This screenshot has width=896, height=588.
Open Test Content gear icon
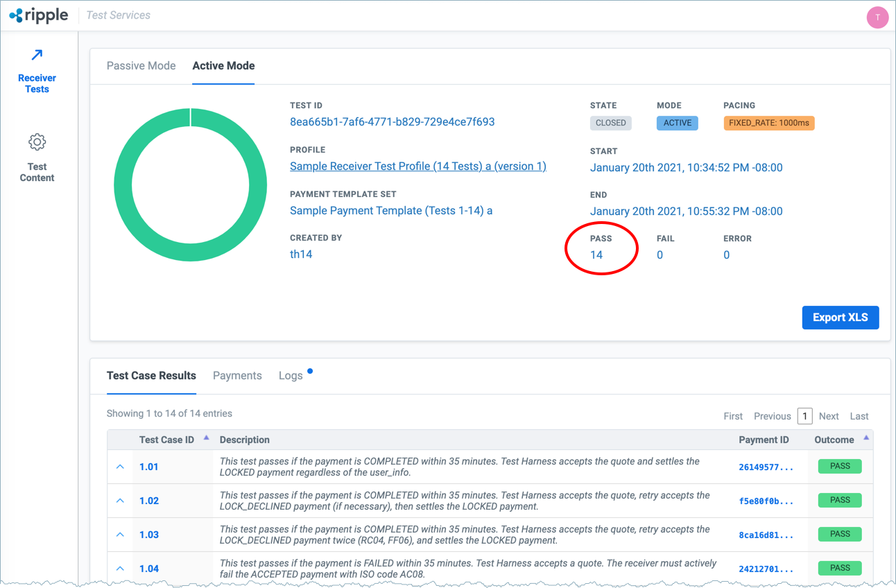coord(37,142)
